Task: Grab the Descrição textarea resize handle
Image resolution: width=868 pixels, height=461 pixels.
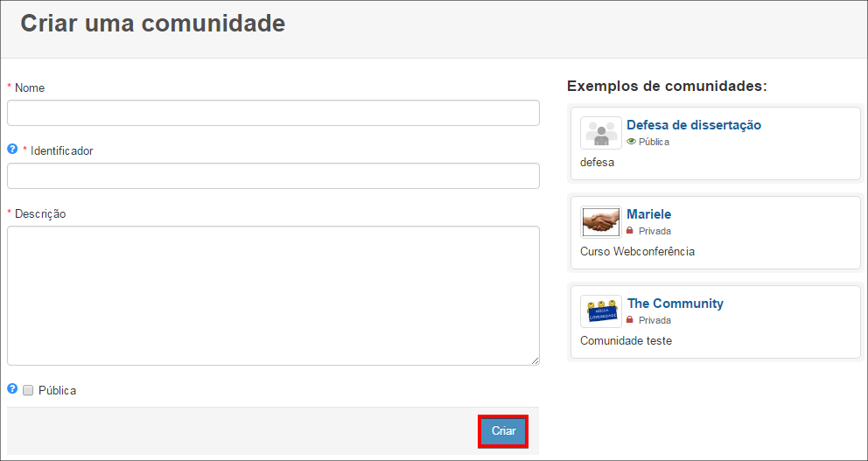Action: pos(535,360)
